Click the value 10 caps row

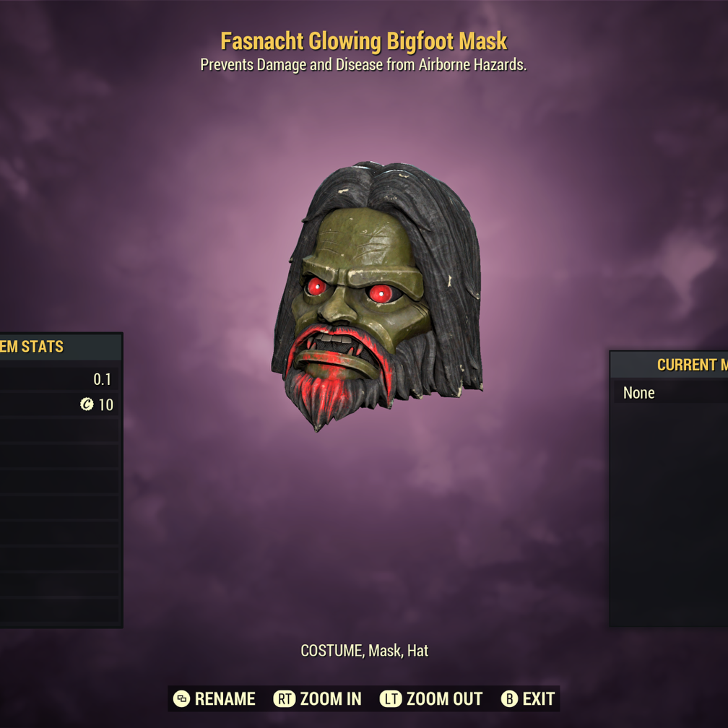pos(61,404)
